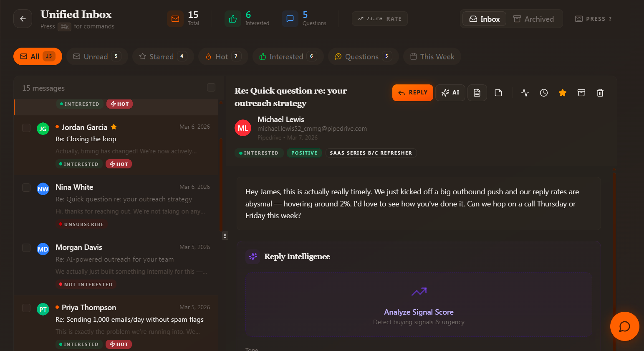Open the notes page icon

498,93
